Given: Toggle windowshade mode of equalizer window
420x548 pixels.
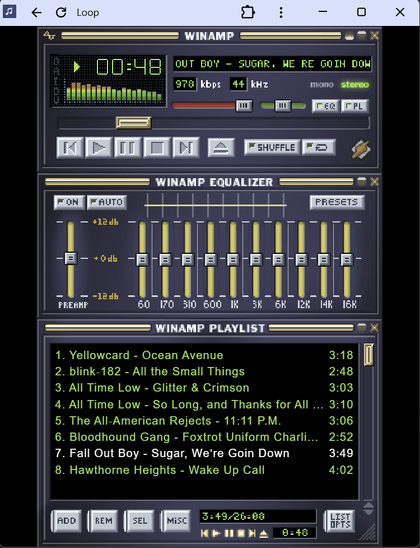Looking at the screenshot, I should pyautogui.click(x=362, y=181).
